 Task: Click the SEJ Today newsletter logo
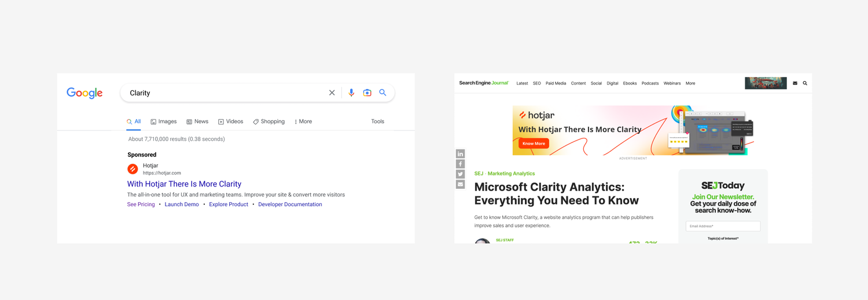[x=723, y=186]
